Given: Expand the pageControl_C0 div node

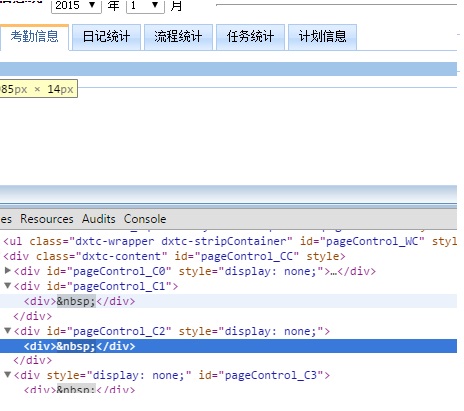Looking at the screenshot, I should coord(8,271).
